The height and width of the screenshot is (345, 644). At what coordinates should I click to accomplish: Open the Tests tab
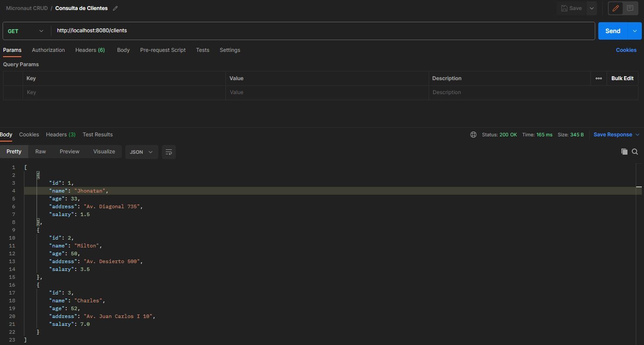[203, 50]
